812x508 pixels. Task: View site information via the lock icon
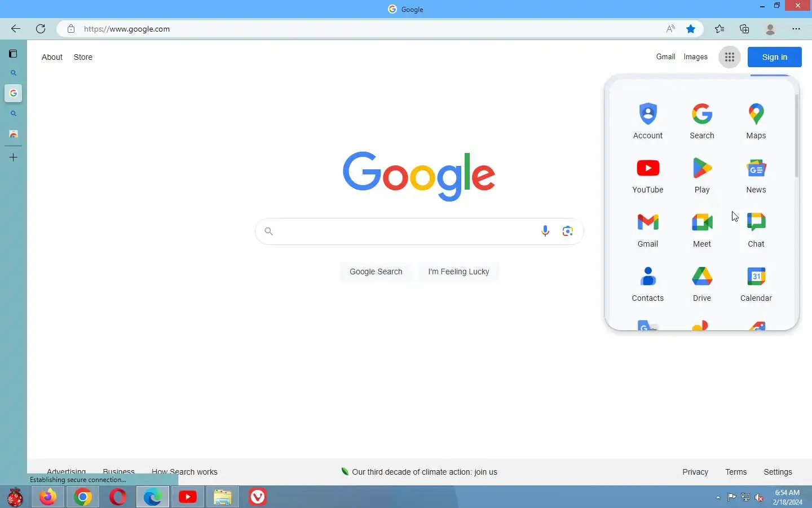[x=71, y=29]
